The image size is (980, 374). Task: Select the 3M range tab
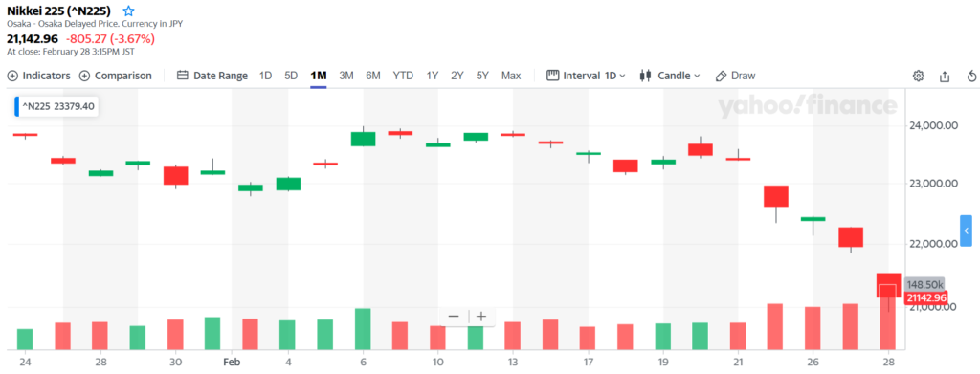pyautogui.click(x=346, y=76)
